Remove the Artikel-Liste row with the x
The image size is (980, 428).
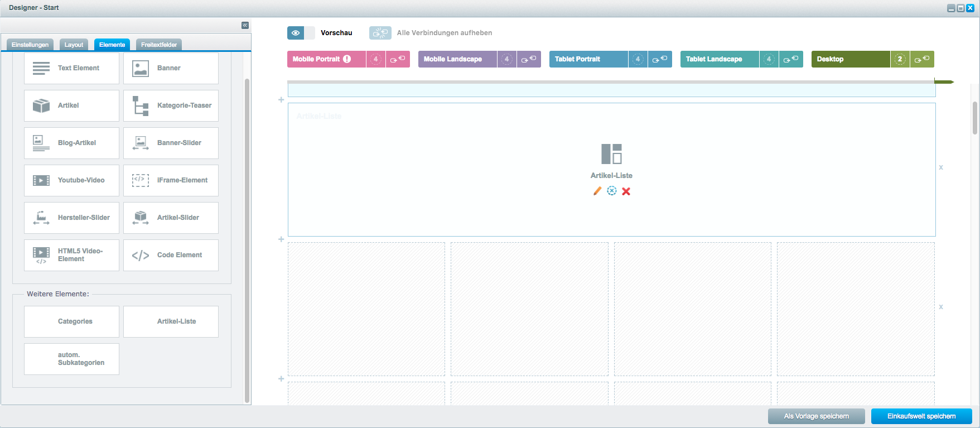pos(941,167)
